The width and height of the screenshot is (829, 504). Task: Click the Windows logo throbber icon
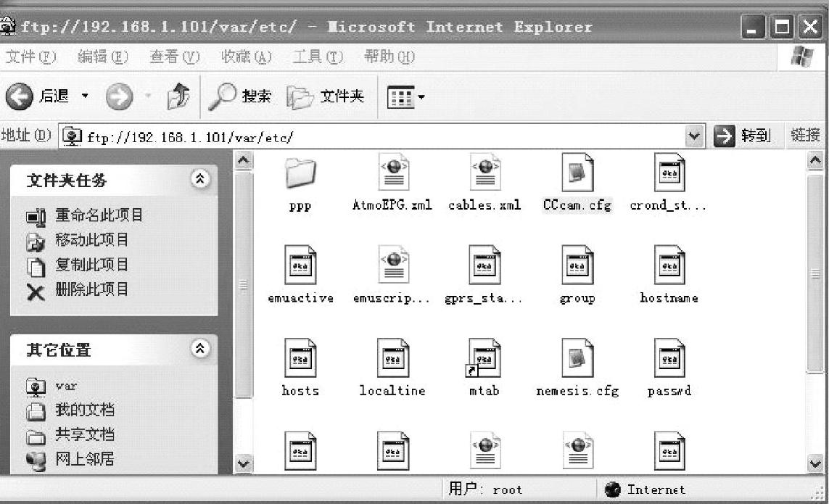click(801, 57)
